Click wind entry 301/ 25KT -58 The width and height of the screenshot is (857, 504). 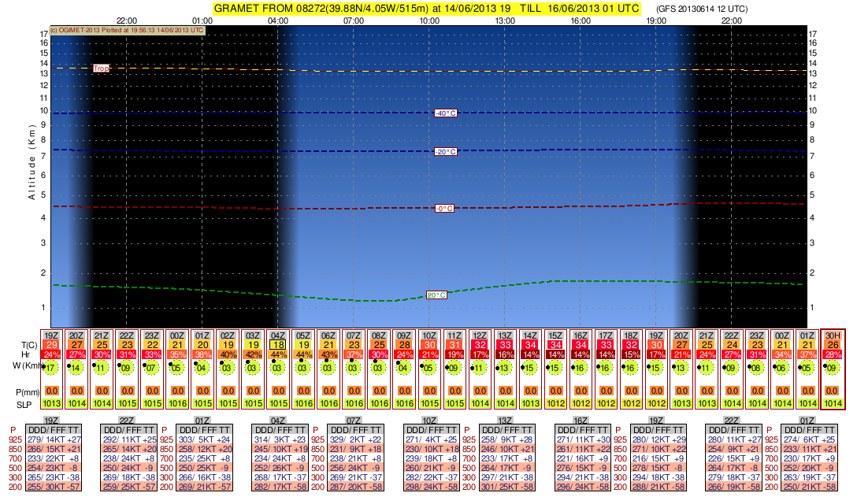click(x=506, y=487)
